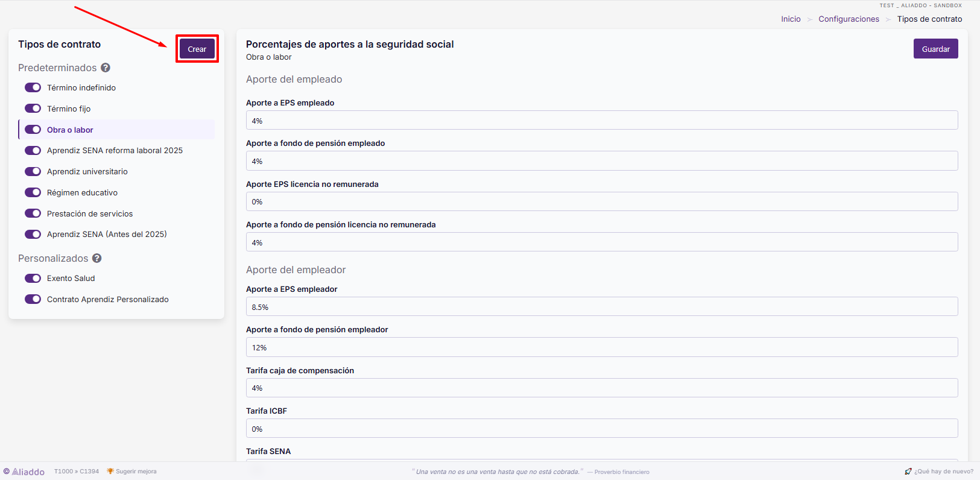Click the Aporte a EPS empleador field

[x=602, y=306]
